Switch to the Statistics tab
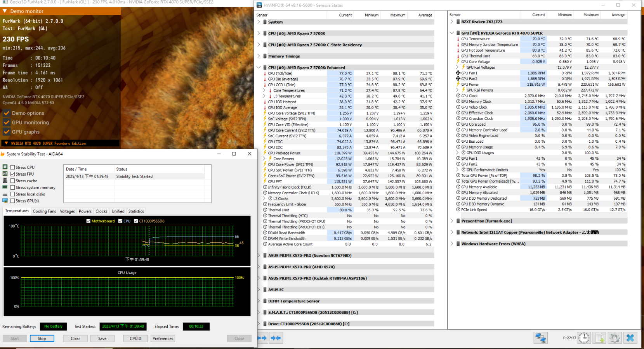Viewport: 644px width, 349px height. click(136, 211)
